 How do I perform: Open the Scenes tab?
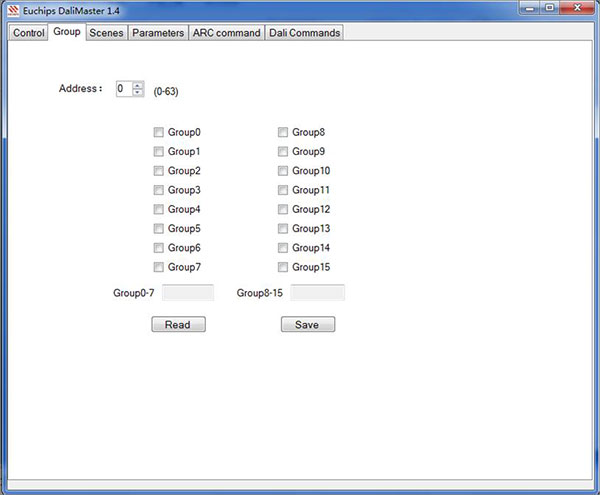[106, 33]
